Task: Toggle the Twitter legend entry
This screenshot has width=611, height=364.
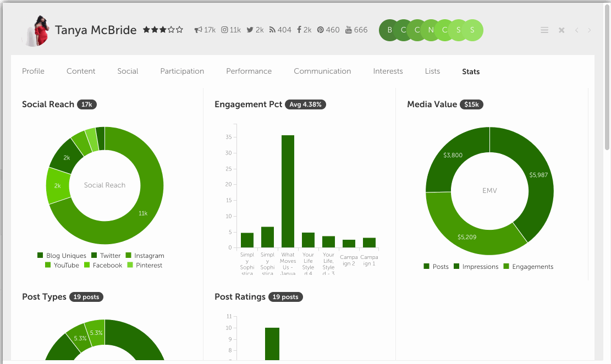Action: click(x=106, y=256)
